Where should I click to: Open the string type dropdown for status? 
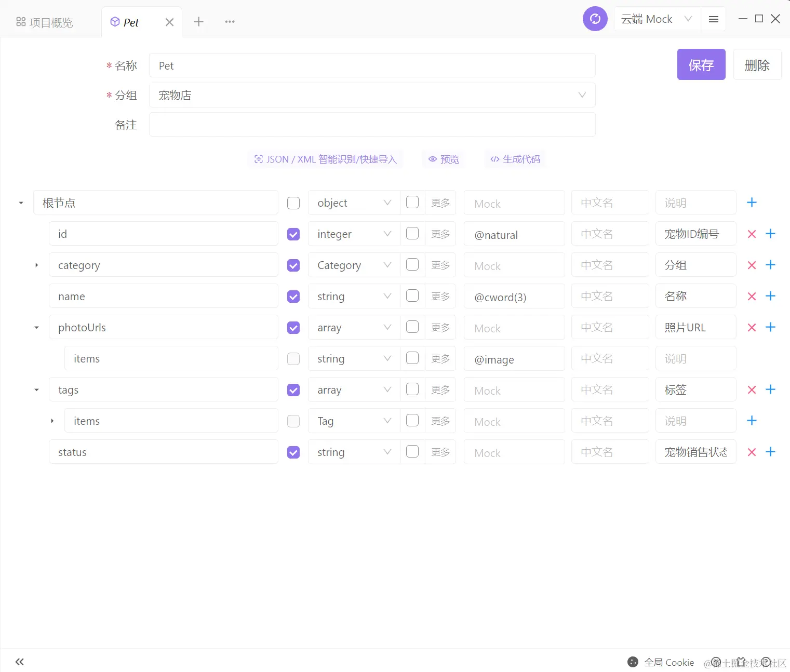click(354, 452)
